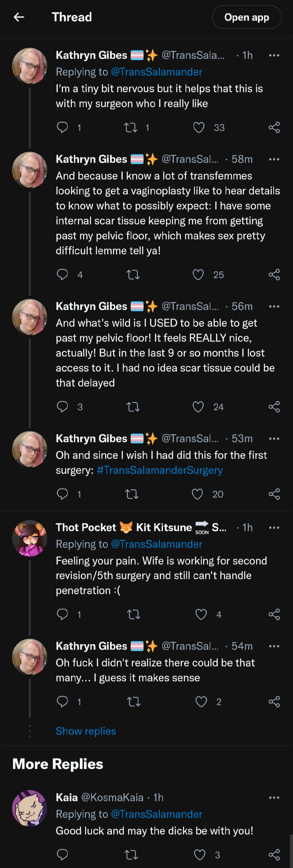Open Kaia's profile picture

29,808
